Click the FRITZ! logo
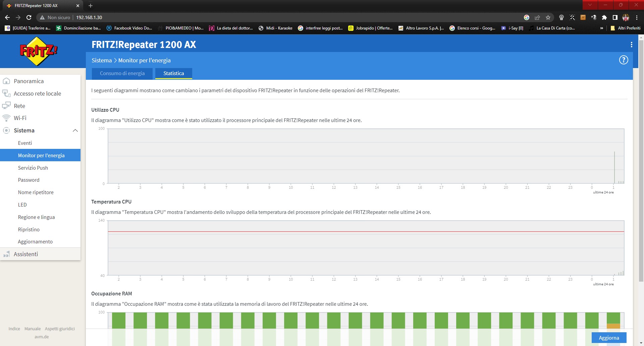Screen dimensions: 644x346 coord(39,51)
